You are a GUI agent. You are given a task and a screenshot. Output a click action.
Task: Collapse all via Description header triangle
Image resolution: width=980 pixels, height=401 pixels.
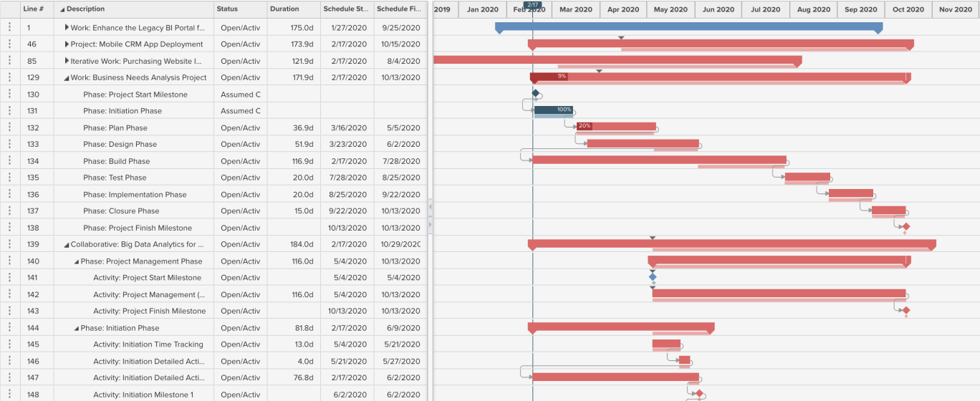click(62, 9)
